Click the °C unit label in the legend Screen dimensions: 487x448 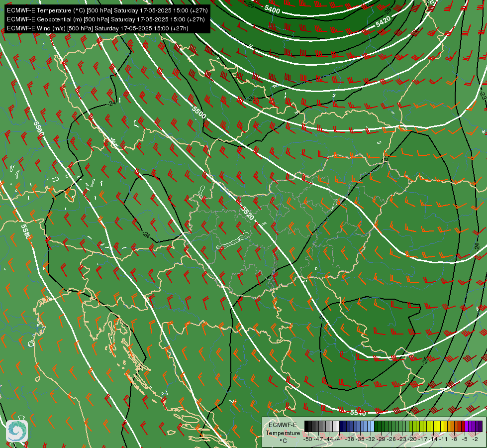coord(283,441)
